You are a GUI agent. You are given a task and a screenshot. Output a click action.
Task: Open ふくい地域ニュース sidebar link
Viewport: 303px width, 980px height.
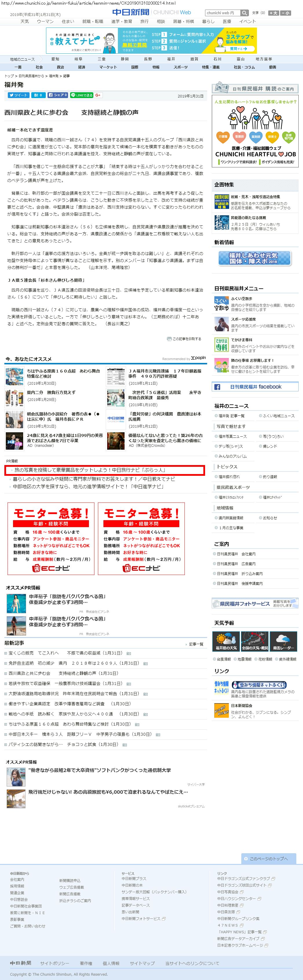point(279,416)
